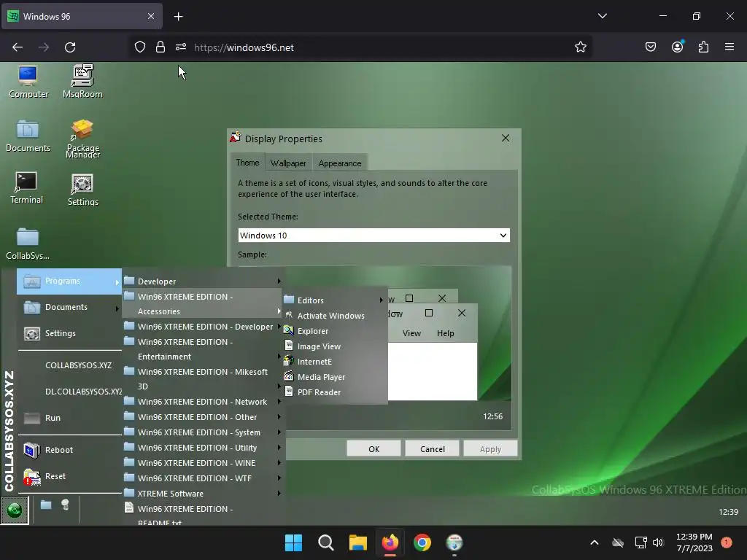Open XTREME Software menu folder

click(204, 494)
